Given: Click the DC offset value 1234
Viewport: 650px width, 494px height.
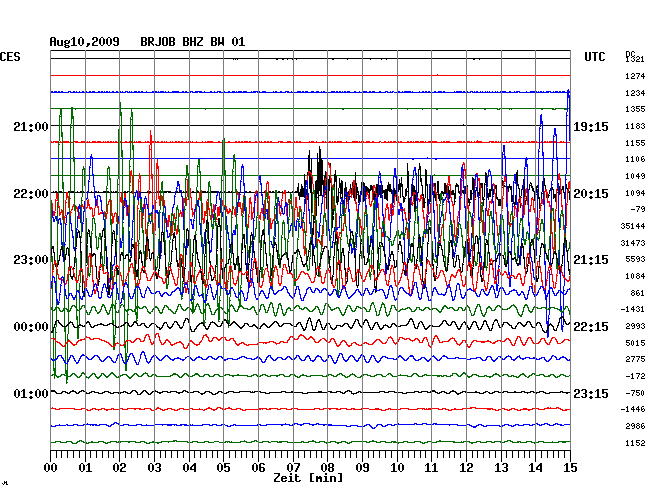Looking at the screenshot, I should click(635, 93).
